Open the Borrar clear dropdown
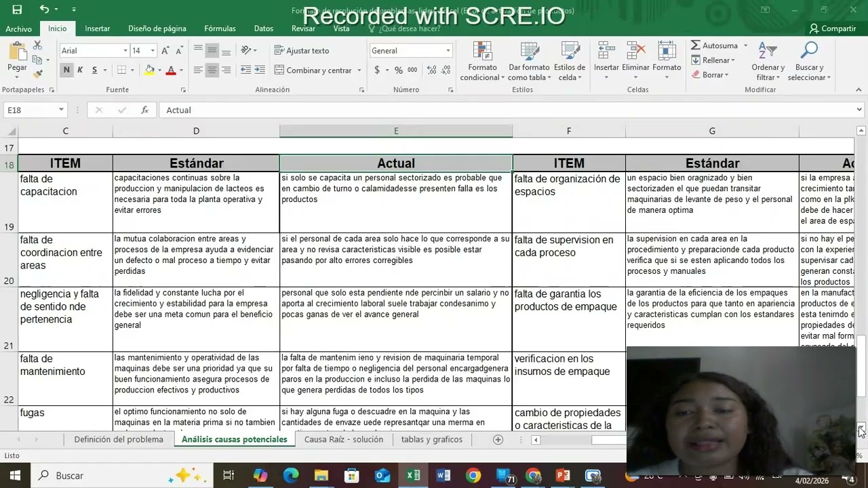Viewport: 868px width, 488px height. click(711, 75)
